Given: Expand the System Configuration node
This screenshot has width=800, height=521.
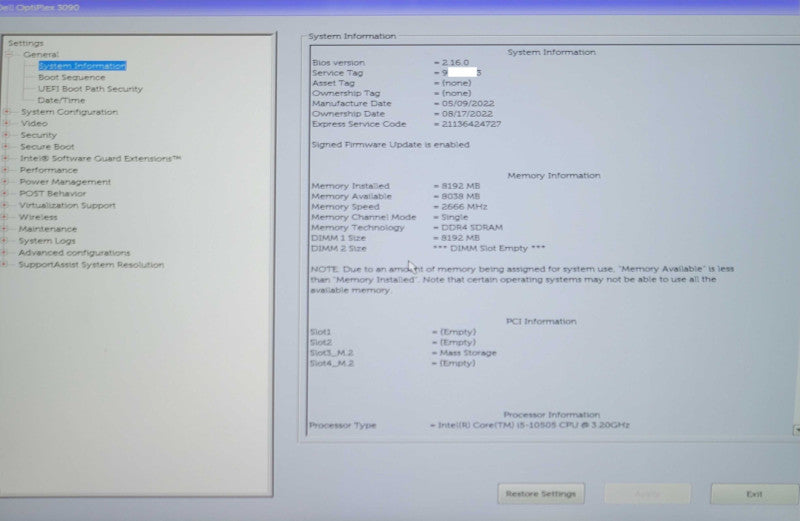Looking at the screenshot, I should [x=6, y=112].
